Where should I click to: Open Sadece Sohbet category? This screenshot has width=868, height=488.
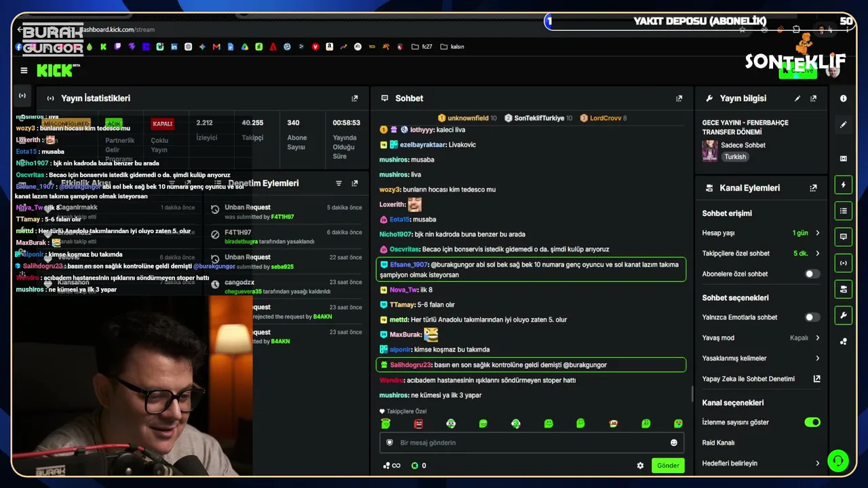coord(744,145)
